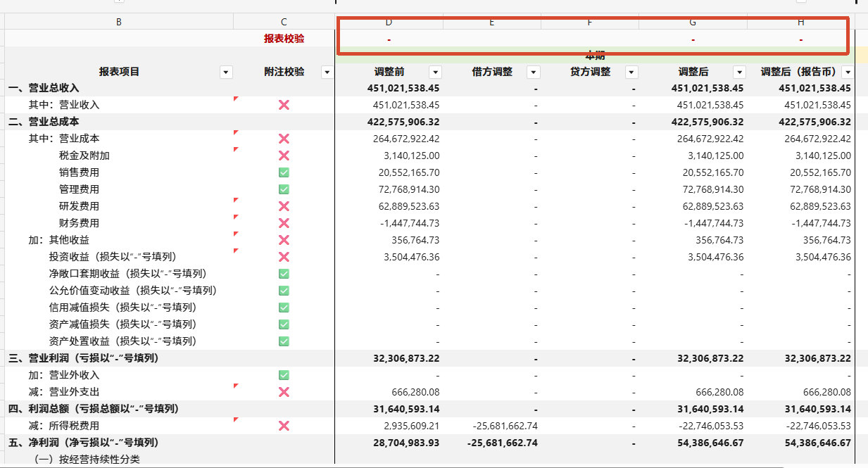
Task: Click the green check for 信用减值损失
Action: [284, 308]
